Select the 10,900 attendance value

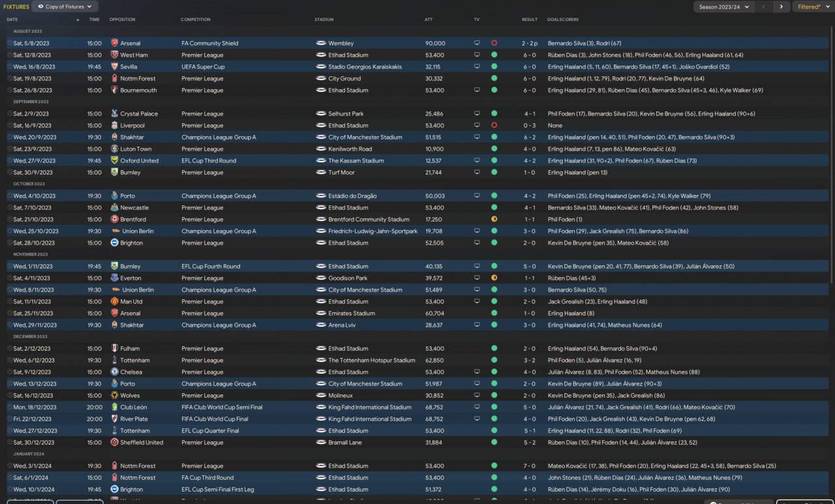pyautogui.click(x=434, y=149)
